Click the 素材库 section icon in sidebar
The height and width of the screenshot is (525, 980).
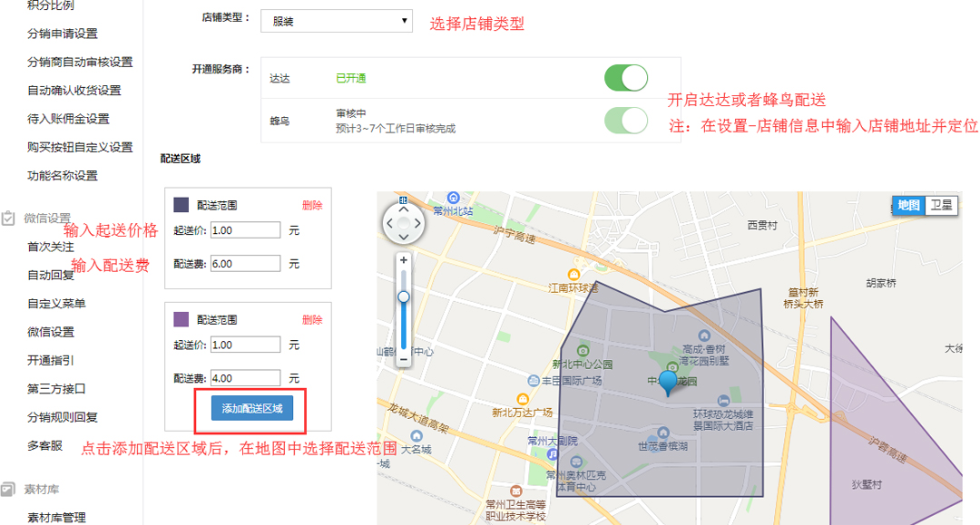[8, 489]
